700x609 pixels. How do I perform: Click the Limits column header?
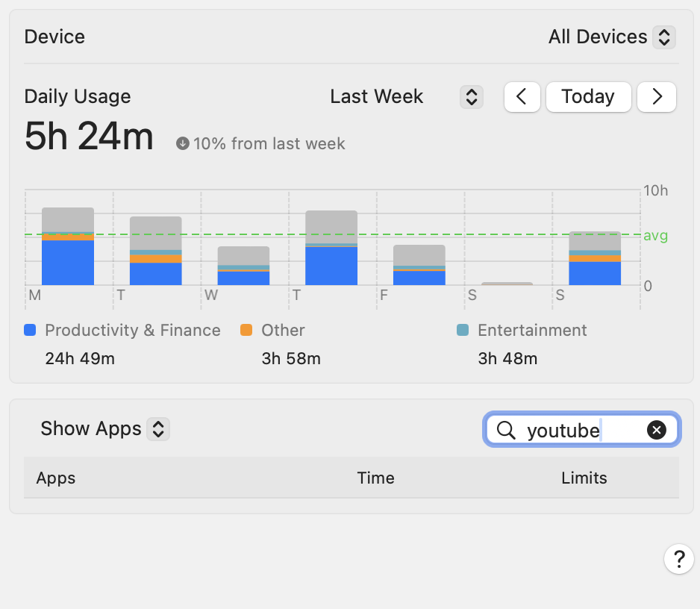(x=584, y=478)
